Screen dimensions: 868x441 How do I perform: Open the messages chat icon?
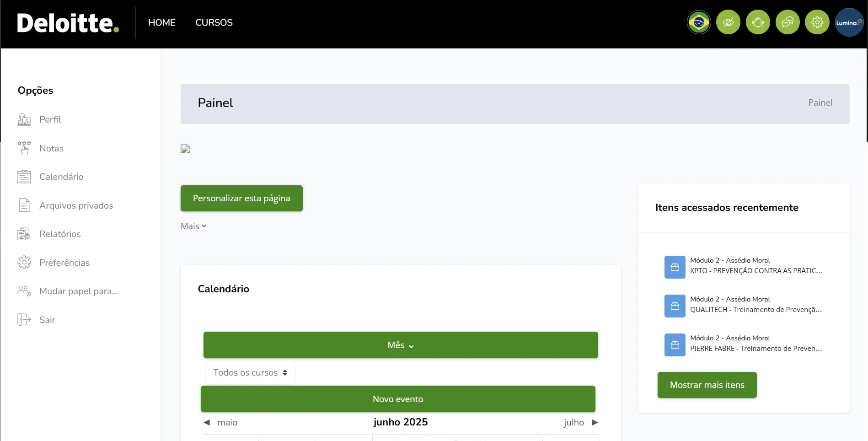[x=788, y=22]
